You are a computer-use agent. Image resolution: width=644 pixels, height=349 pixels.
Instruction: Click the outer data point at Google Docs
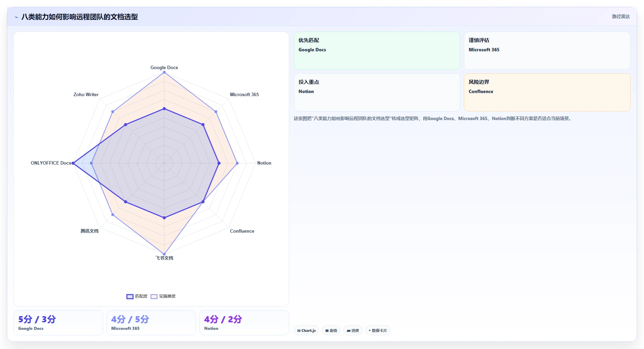(164, 72)
